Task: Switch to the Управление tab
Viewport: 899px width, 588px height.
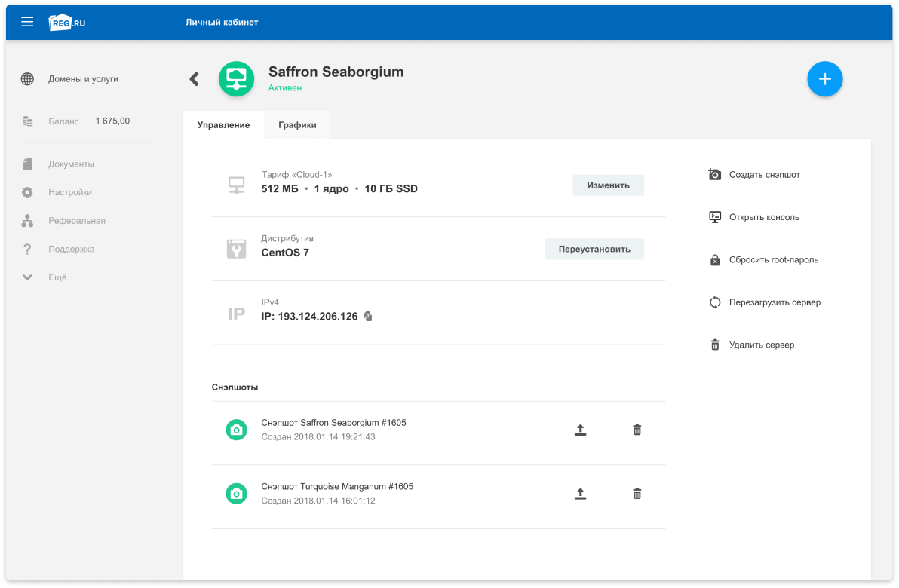Action: tap(223, 125)
